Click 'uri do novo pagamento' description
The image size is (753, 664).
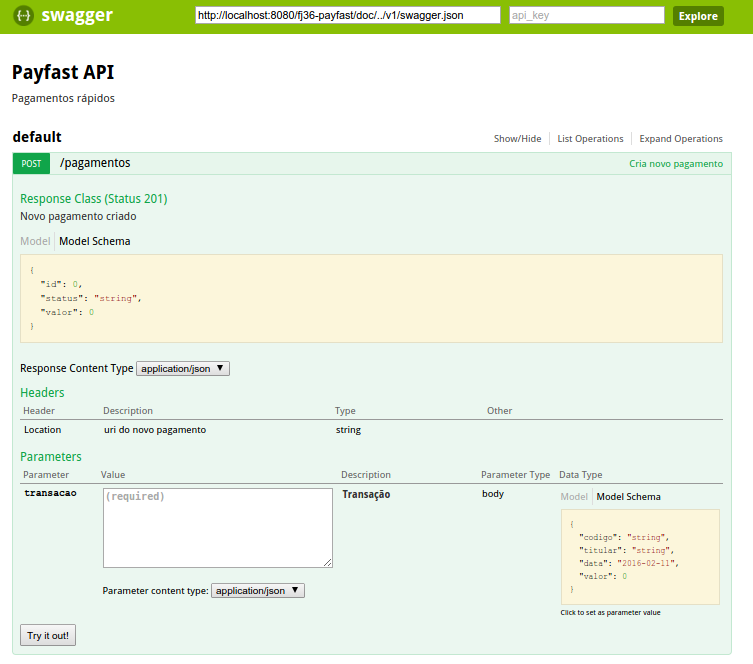point(155,430)
